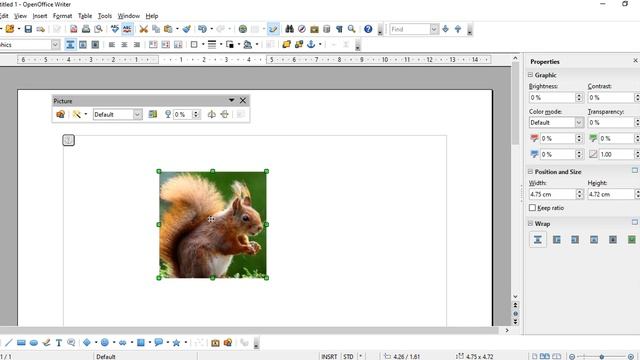Select the Ellipse drawing tool
The width and height of the screenshot is (640, 360).
coord(34,343)
